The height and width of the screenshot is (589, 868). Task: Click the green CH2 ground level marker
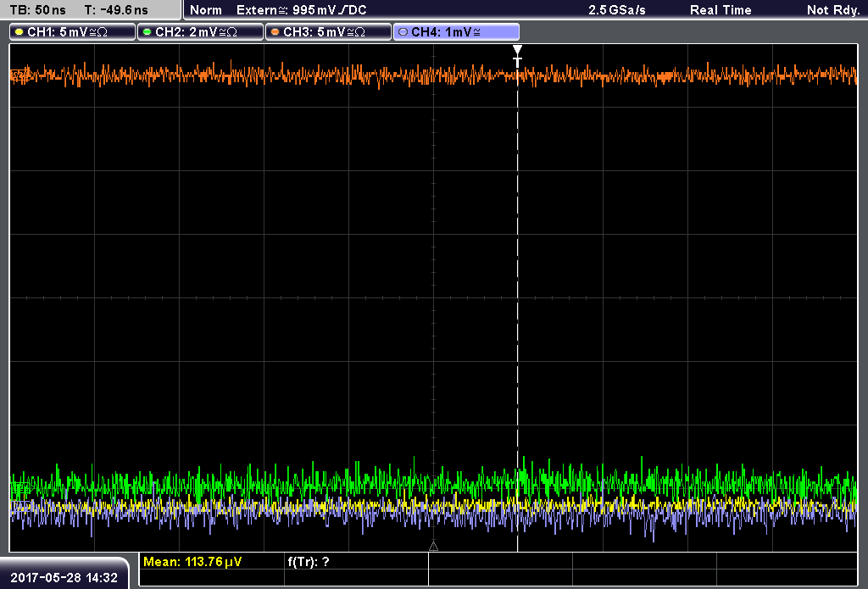pyautogui.click(x=21, y=487)
